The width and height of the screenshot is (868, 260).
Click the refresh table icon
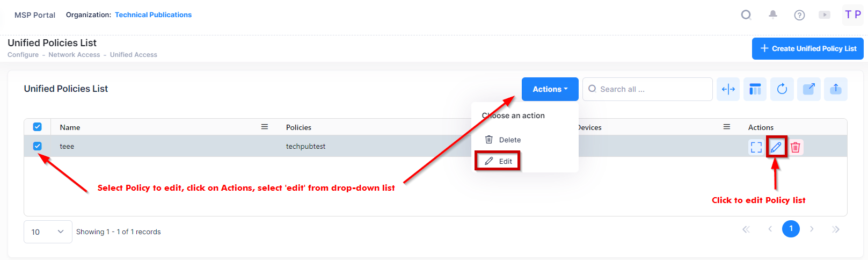pyautogui.click(x=782, y=89)
